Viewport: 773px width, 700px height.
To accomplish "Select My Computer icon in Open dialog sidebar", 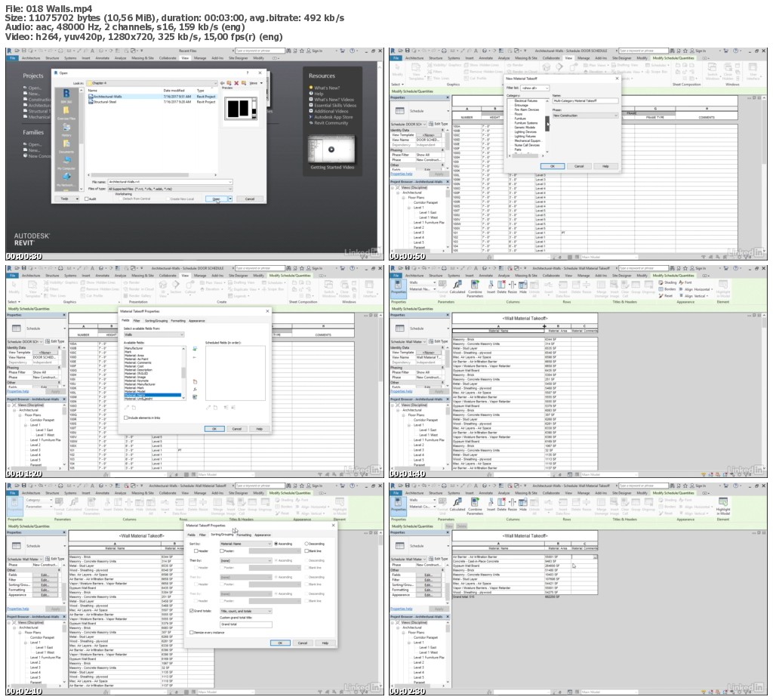I will coord(66,162).
